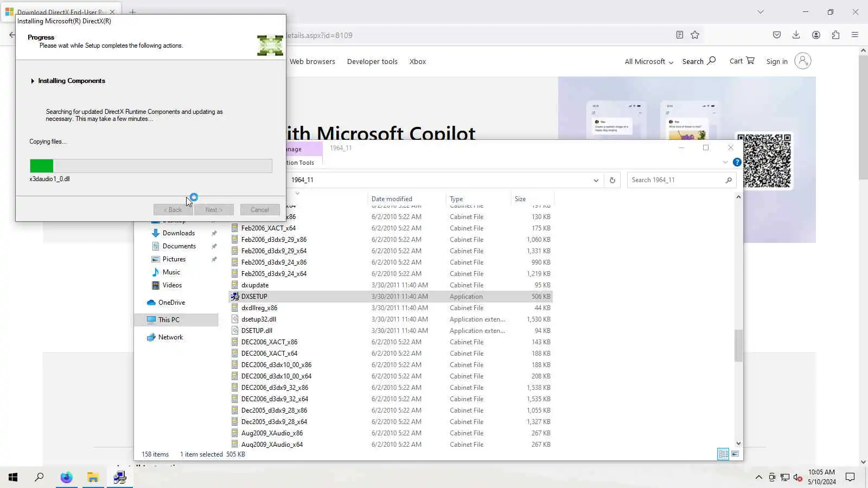
Task: Open Developer tools nav link
Action: [372, 62]
